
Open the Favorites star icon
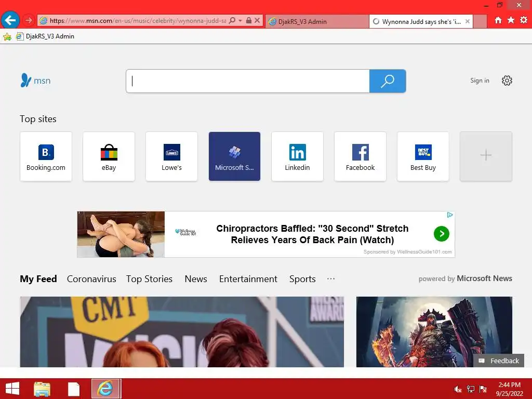click(x=511, y=20)
